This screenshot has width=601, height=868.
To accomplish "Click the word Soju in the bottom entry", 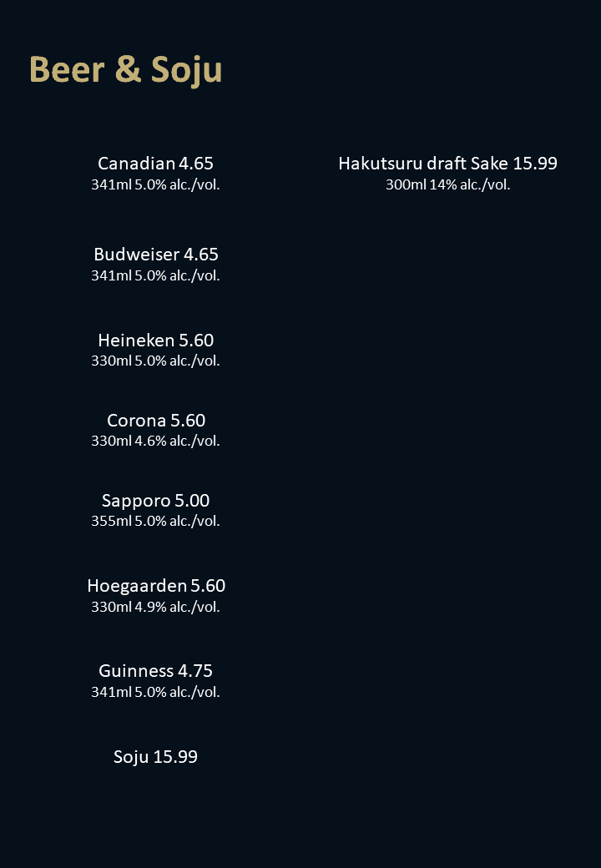I will coord(131,757).
